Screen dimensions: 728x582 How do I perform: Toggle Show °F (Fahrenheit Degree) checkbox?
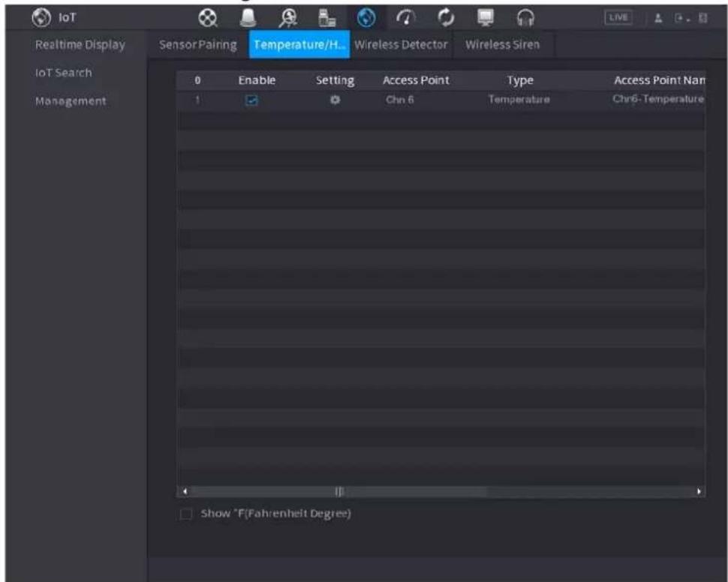185,514
